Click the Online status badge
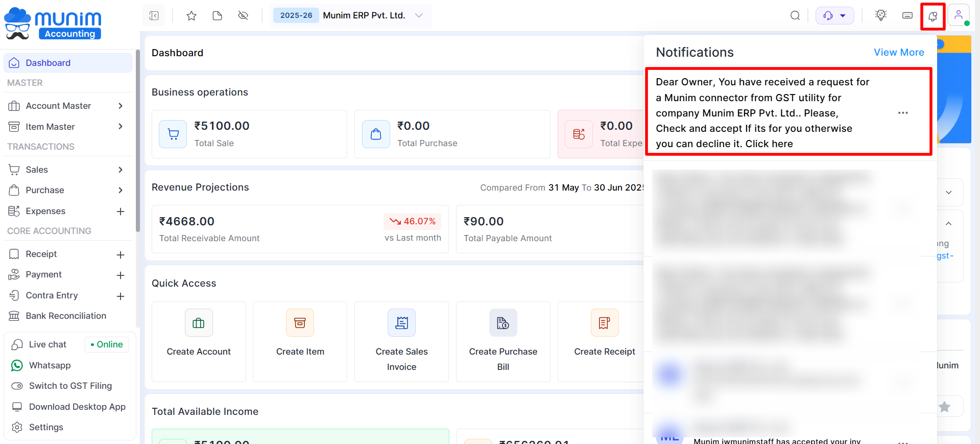The width and height of the screenshot is (980, 444). tap(107, 344)
